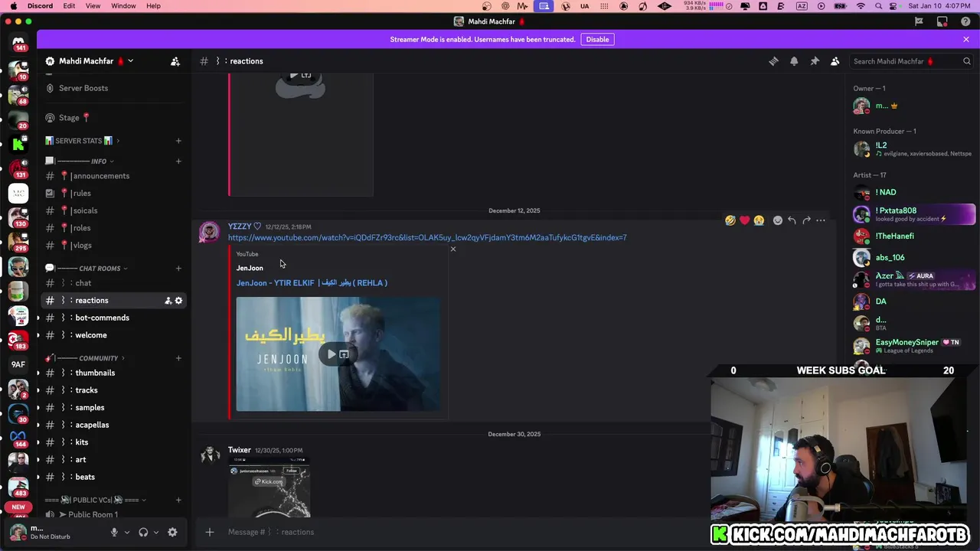The image size is (980, 551).
Task: Disable Streamer Mode button
Action: [597, 40]
